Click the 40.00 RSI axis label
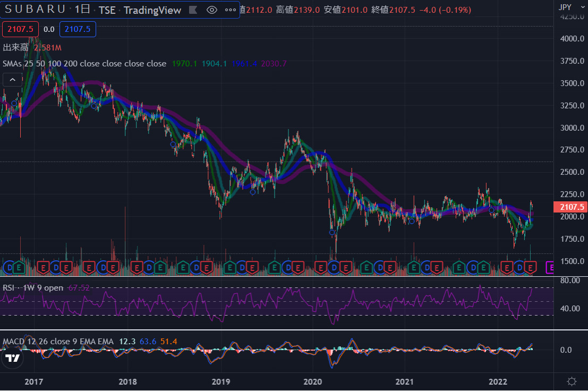 pos(570,309)
